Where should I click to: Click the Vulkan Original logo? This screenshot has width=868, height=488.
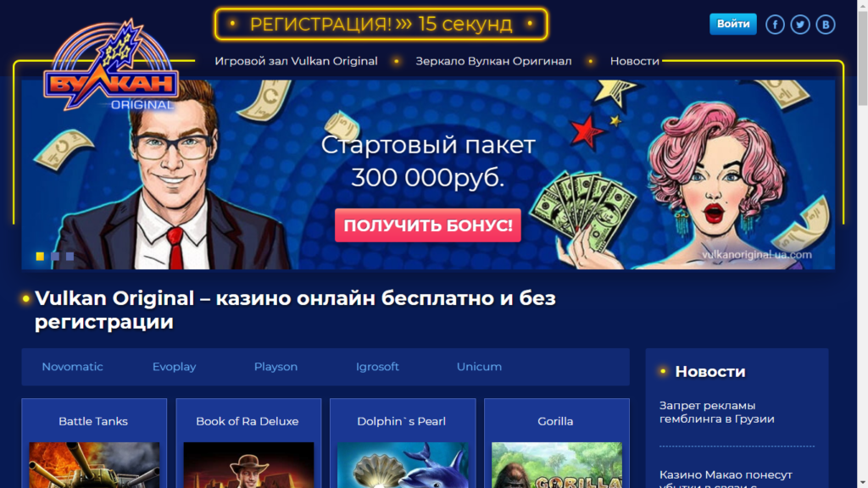tap(111, 65)
